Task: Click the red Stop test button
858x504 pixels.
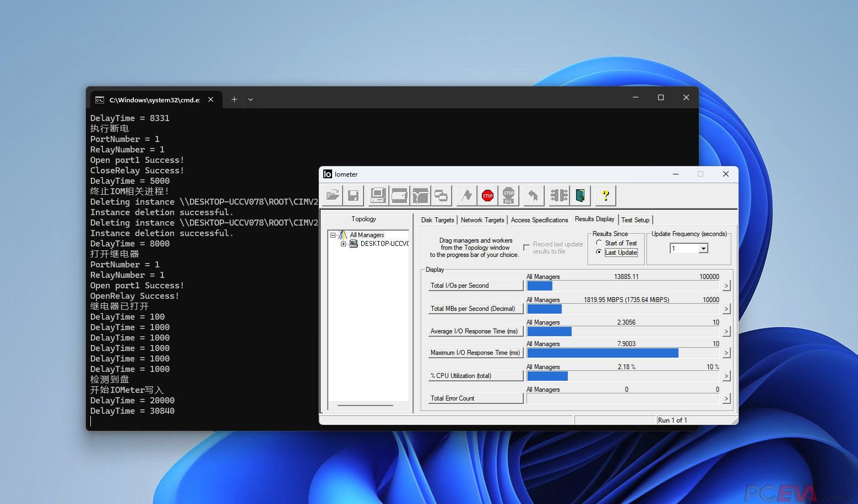Action: click(487, 195)
